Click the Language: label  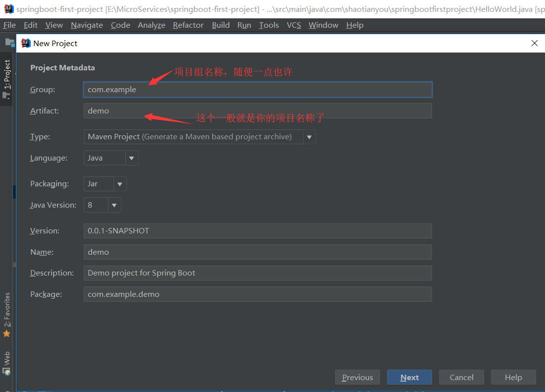(x=49, y=158)
